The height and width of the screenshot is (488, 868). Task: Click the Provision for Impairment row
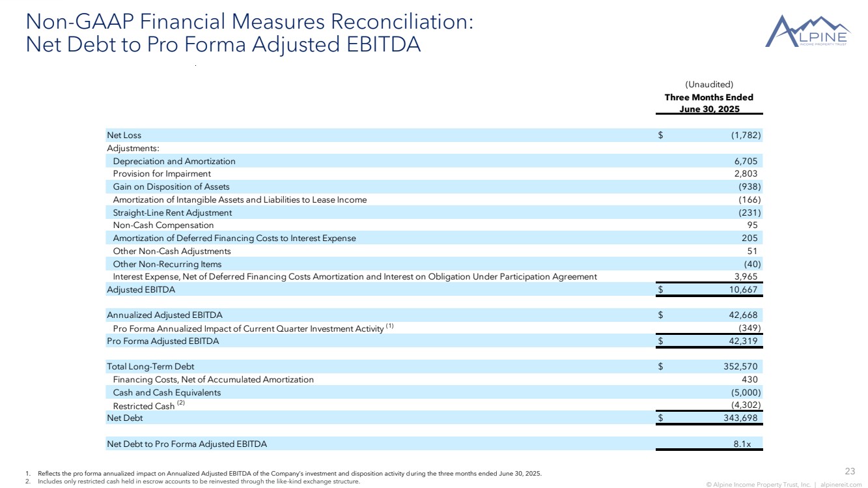click(161, 174)
